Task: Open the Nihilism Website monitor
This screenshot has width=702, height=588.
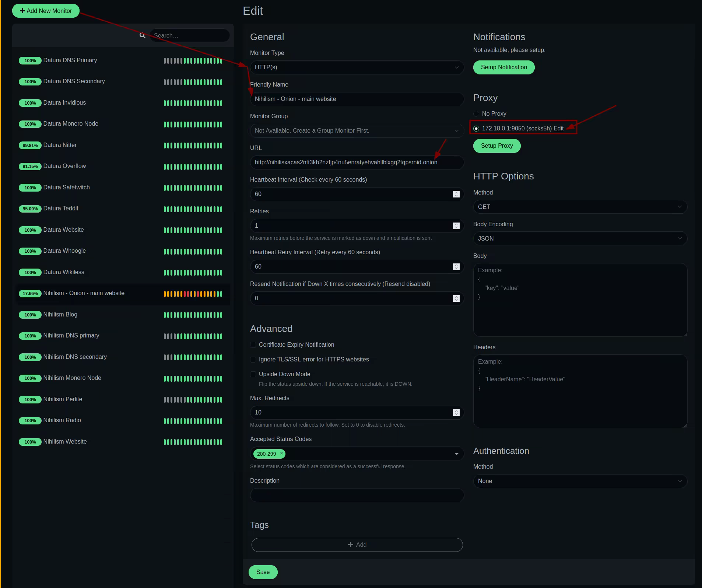Action: click(x=123, y=442)
